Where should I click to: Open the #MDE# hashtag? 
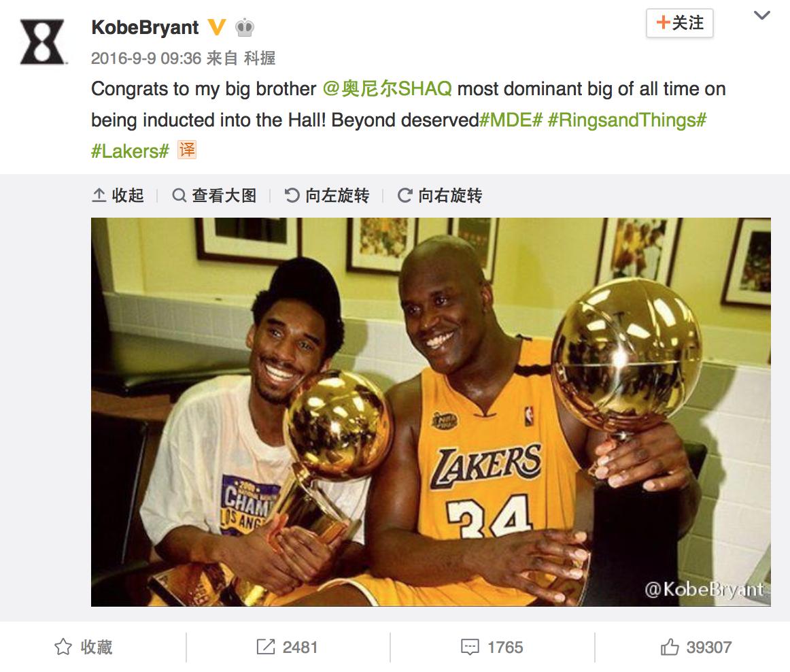[x=511, y=120]
